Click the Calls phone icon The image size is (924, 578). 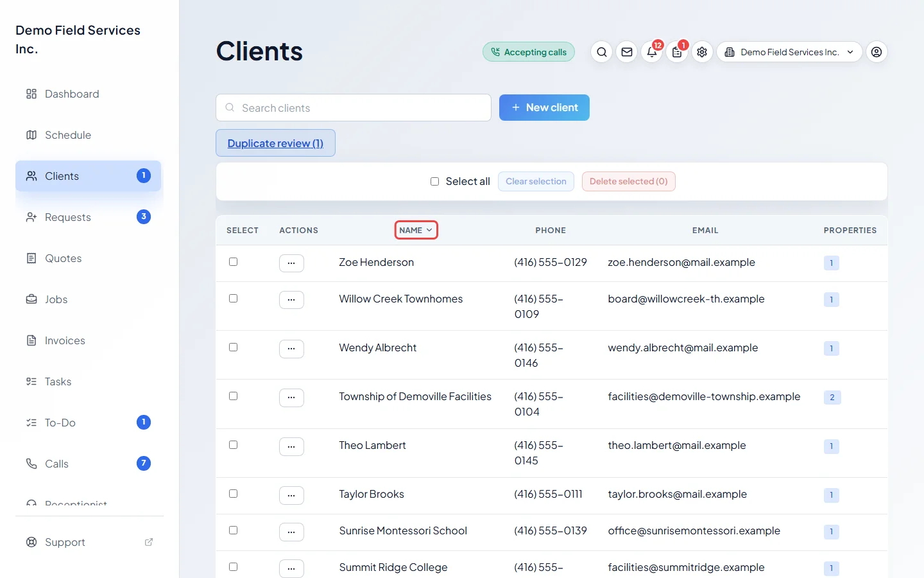31,464
